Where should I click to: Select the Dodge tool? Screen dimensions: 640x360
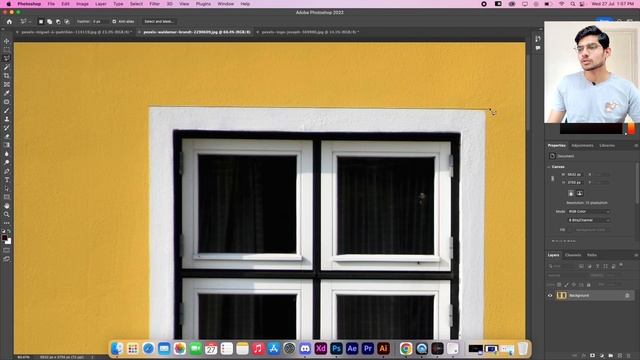click(x=7, y=162)
